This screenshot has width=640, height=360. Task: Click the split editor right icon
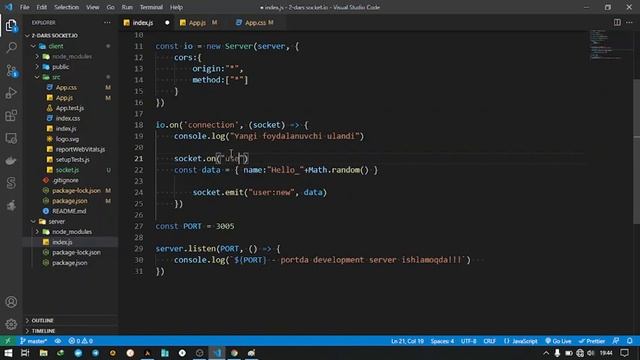[617, 22]
